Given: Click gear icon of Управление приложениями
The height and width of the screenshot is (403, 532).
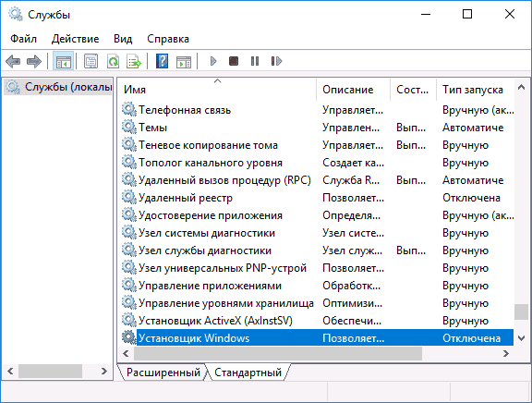Looking at the screenshot, I should click(x=129, y=286).
